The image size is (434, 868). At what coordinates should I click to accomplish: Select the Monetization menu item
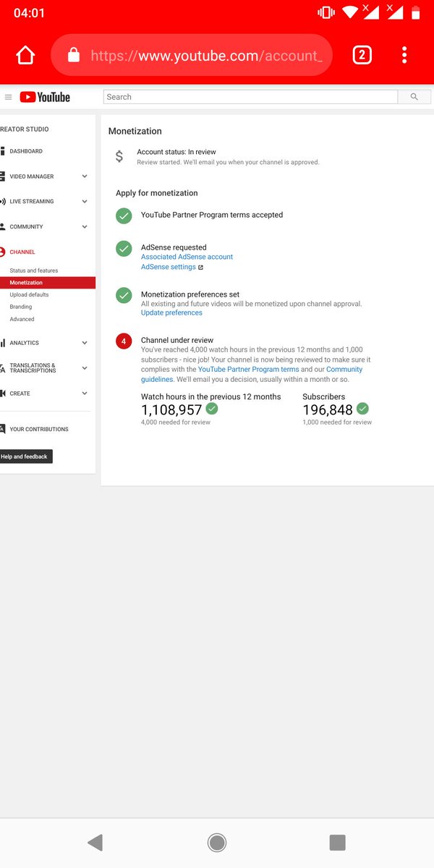pos(48,283)
